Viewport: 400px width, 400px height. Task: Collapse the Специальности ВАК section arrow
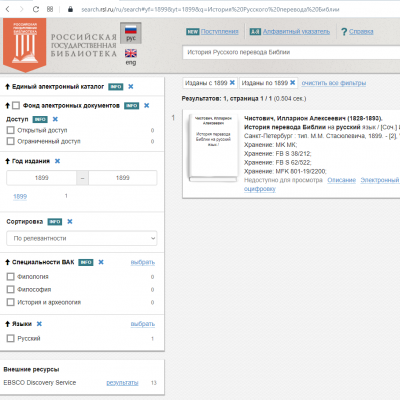click(7, 262)
